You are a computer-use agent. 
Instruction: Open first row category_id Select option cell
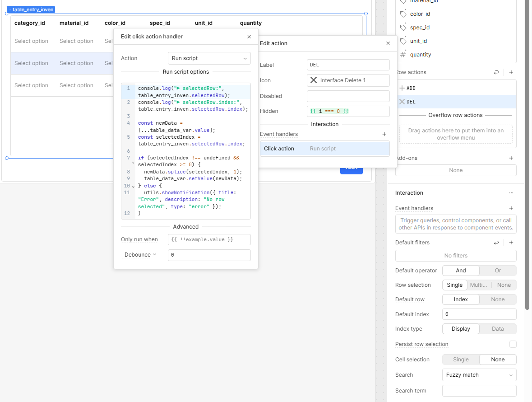tap(31, 41)
